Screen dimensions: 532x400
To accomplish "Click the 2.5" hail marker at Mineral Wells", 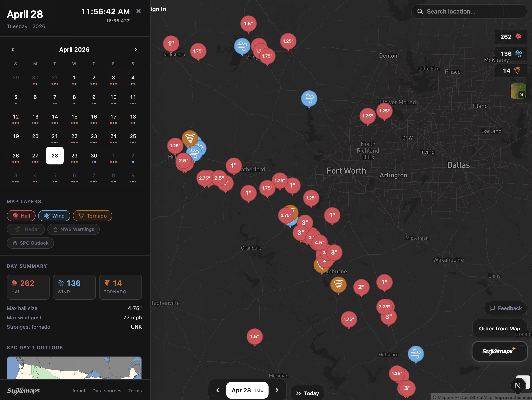I will pos(183,161).
